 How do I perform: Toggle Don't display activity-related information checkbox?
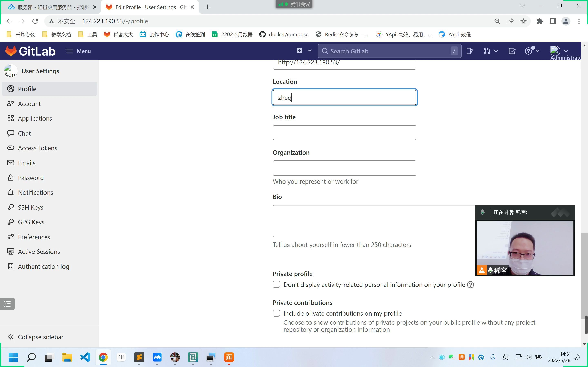(276, 284)
